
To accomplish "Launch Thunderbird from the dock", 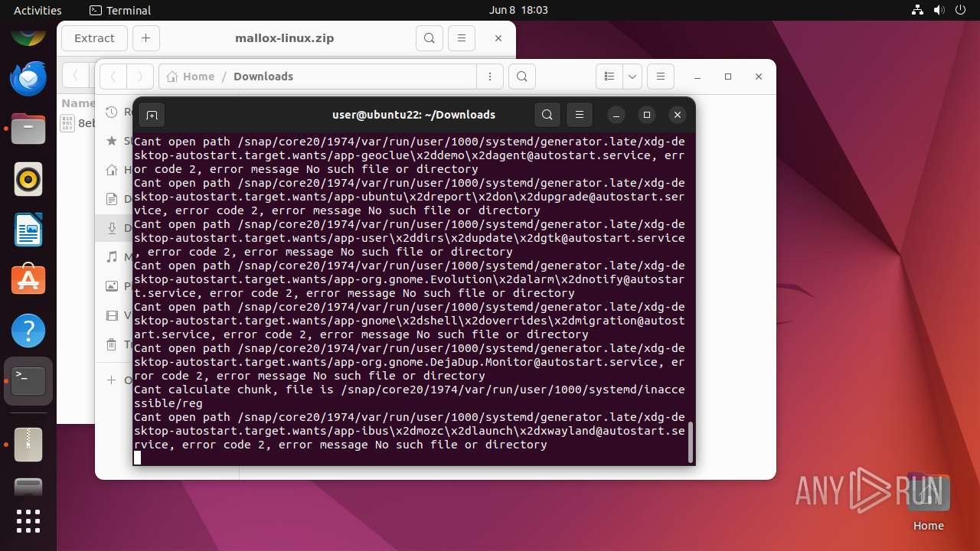I will (x=28, y=79).
